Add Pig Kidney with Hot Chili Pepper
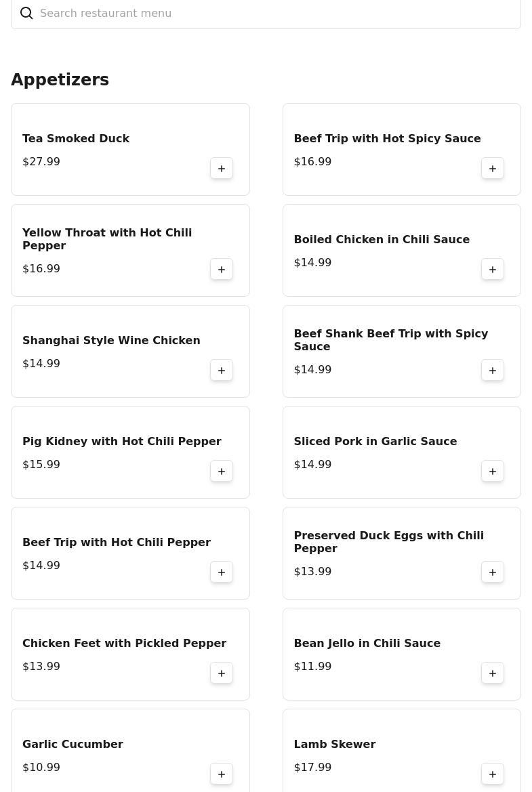 [222, 472]
